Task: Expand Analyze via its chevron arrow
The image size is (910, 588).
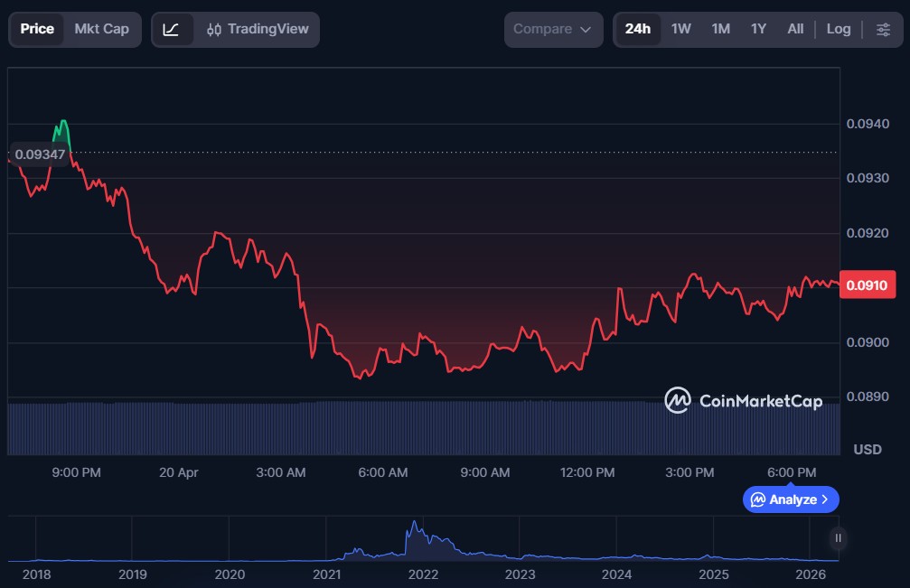Action: 825,499
